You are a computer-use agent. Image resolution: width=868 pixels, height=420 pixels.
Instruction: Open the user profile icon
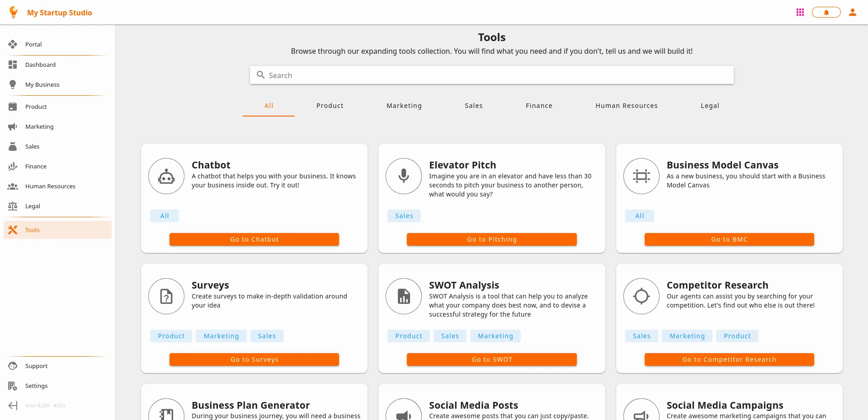(x=852, y=12)
